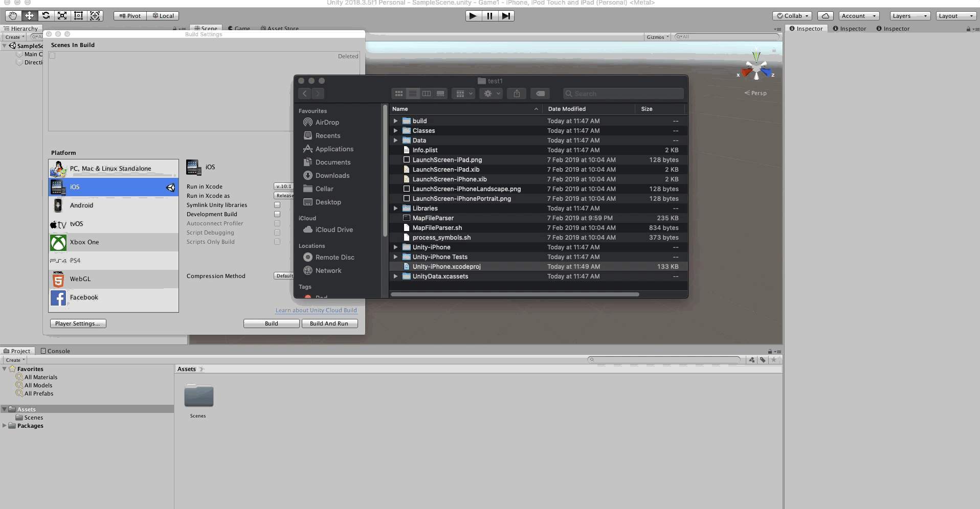The height and width of the screenshot is (509, 980).
Task: Click the Pause button
Action: point(489,16)
